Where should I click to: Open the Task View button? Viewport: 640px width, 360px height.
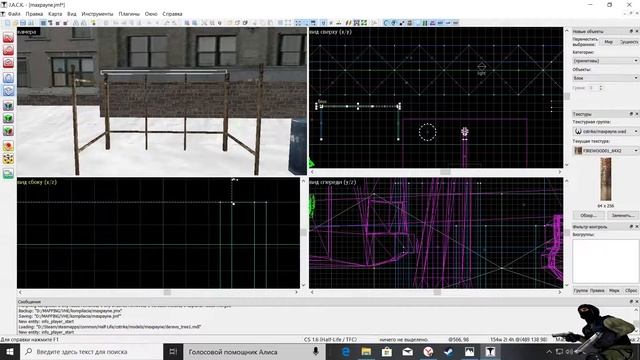tap(173, 351)
